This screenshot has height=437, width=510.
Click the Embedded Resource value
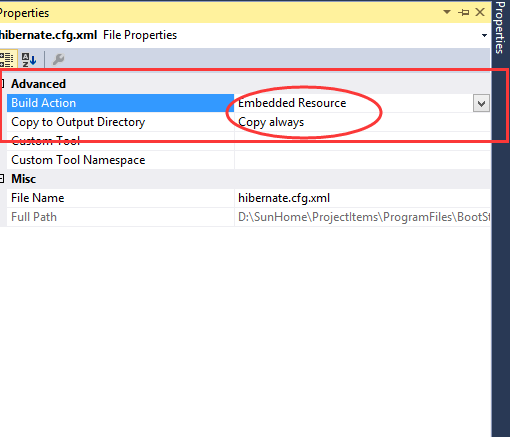292,103
